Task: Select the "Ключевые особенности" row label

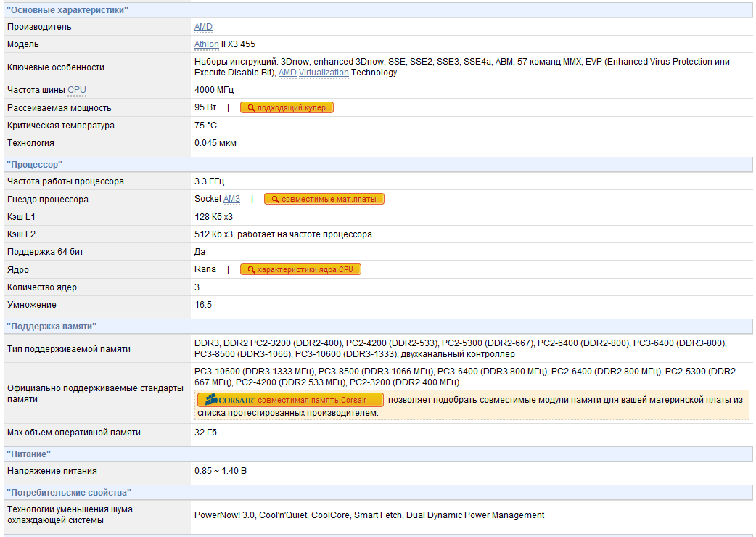Action: pos(55,67)
